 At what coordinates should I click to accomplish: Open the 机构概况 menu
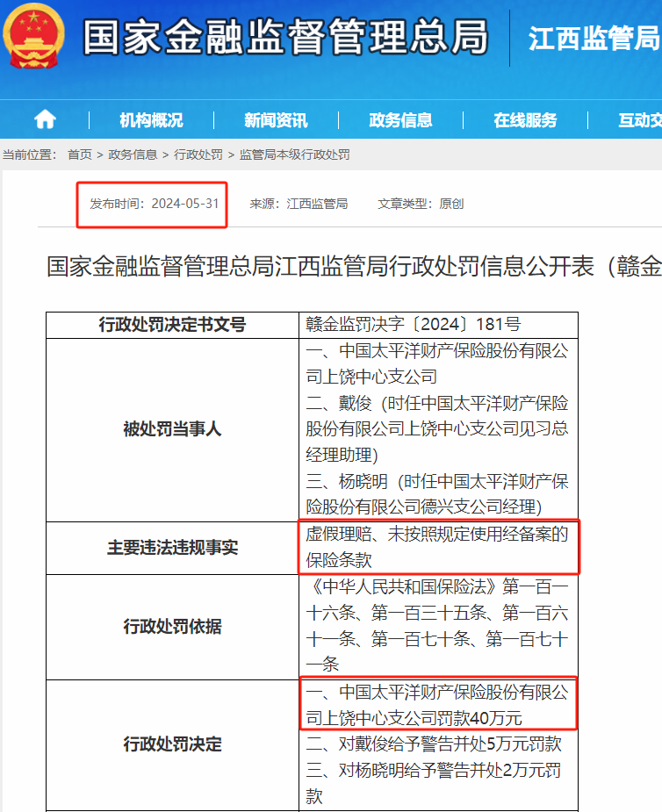point(151,120)
